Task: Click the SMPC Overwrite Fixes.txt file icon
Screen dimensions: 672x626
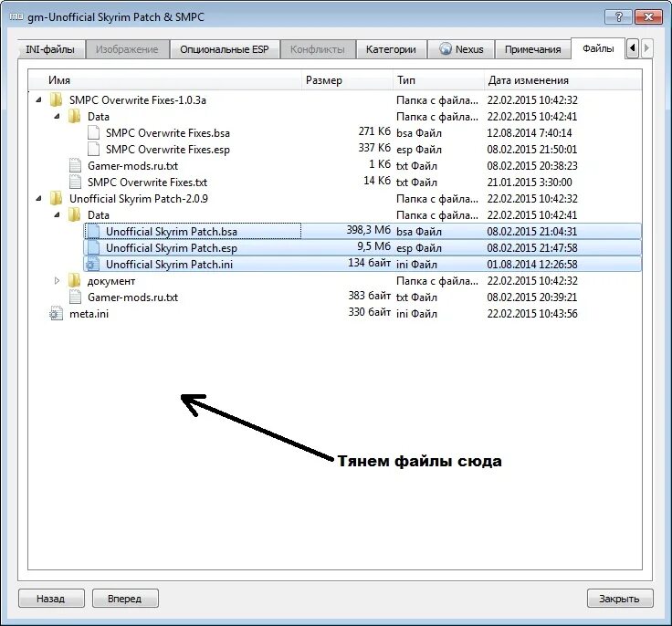Action: [75, 183]
